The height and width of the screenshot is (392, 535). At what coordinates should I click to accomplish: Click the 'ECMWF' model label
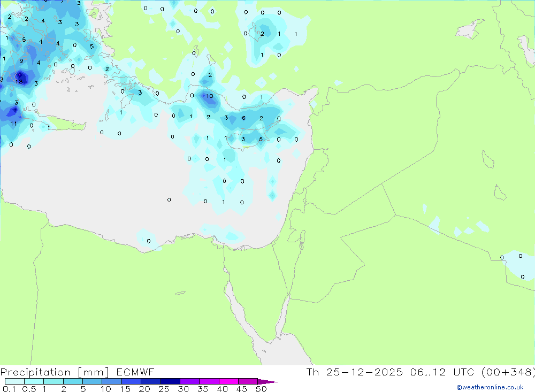135,372
